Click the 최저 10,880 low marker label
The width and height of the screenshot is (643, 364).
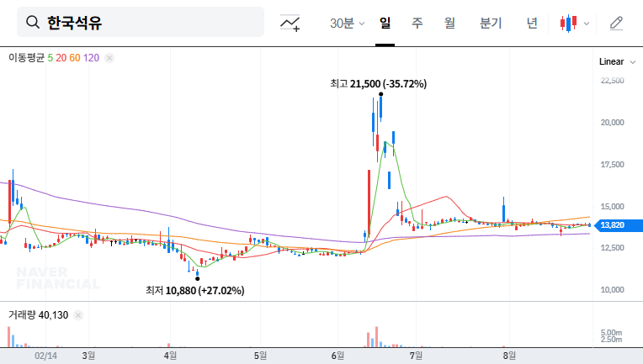(x=194, y=291)
